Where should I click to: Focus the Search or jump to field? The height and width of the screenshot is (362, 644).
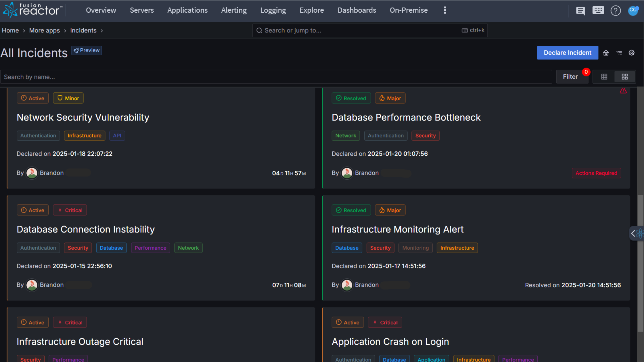pyautogui.click(x=370, y=30)
